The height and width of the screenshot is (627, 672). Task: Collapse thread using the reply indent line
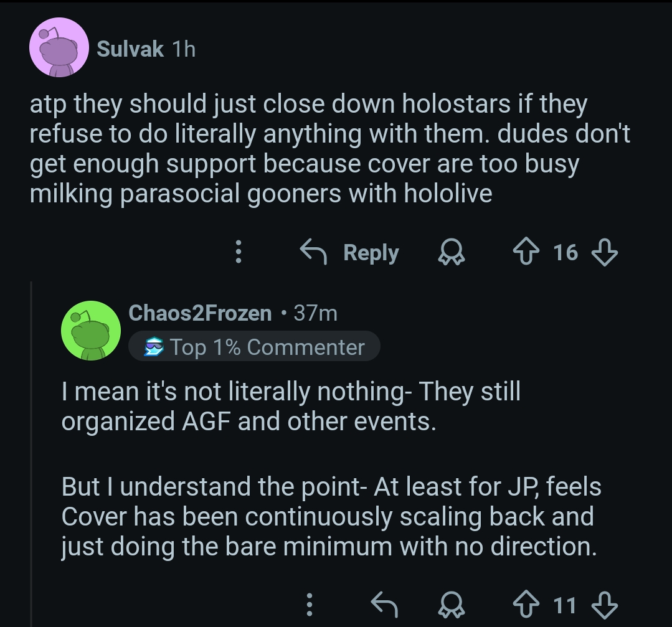32,448
